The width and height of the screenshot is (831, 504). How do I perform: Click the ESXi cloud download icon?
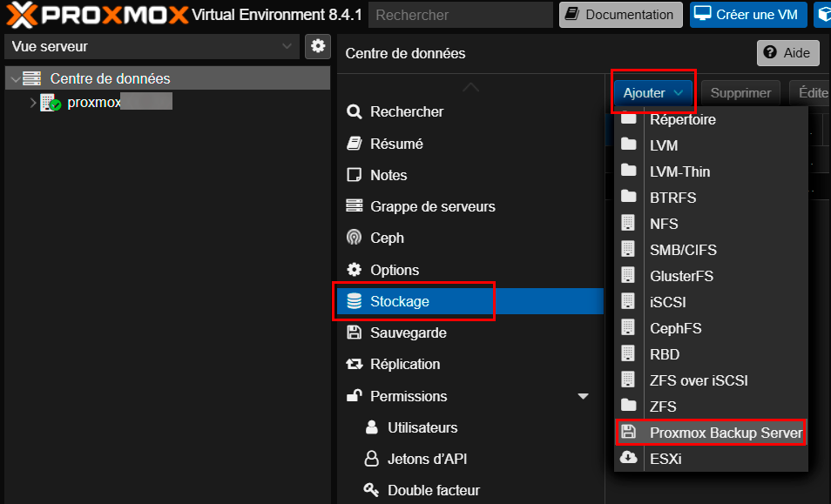pos(629,457)
